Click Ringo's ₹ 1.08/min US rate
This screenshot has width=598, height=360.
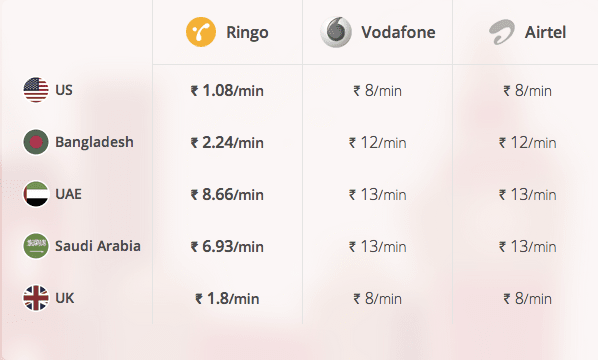227,91
